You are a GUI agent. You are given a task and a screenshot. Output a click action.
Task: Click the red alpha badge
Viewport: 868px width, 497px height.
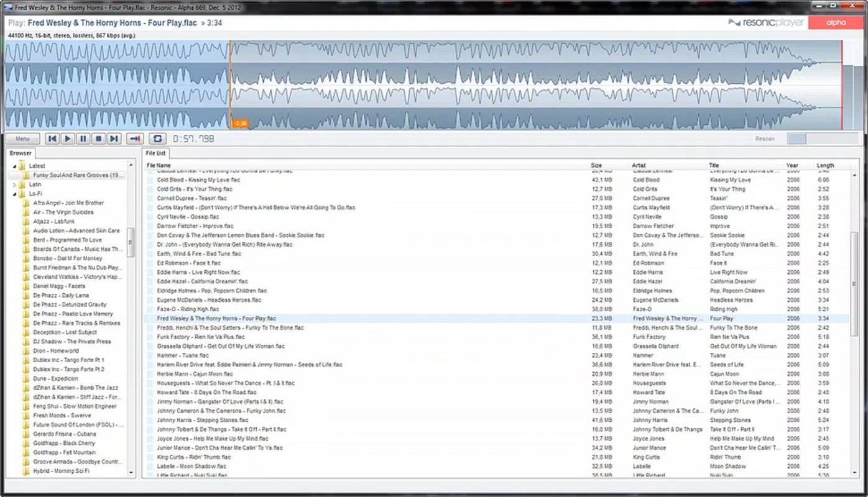pos(836,22)
